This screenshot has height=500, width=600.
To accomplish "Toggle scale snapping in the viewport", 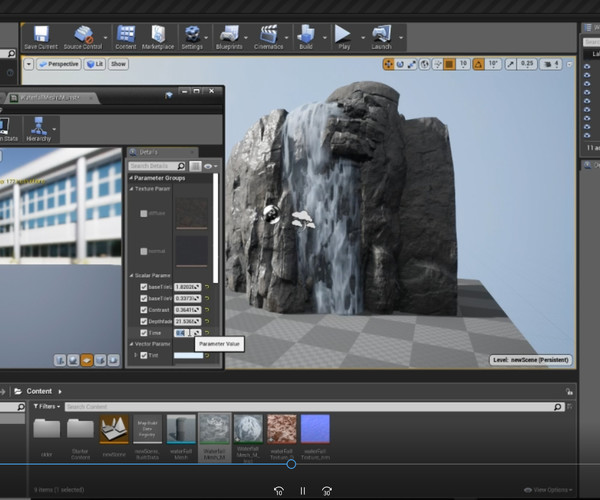I will coord(511,64).
